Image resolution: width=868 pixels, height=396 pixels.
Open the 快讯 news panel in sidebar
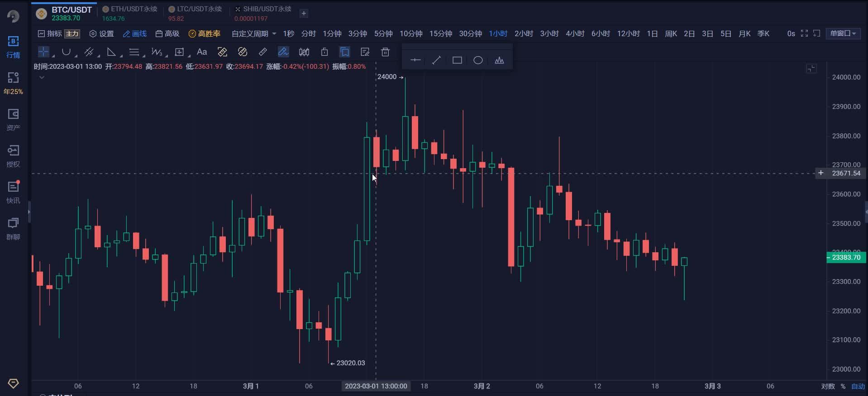click(13, 192)
